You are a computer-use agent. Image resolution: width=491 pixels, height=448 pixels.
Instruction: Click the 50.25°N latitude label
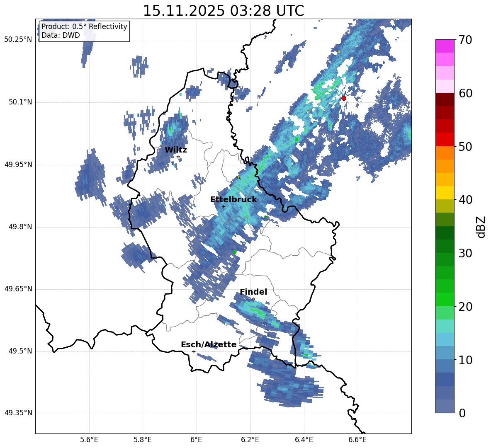19,40
